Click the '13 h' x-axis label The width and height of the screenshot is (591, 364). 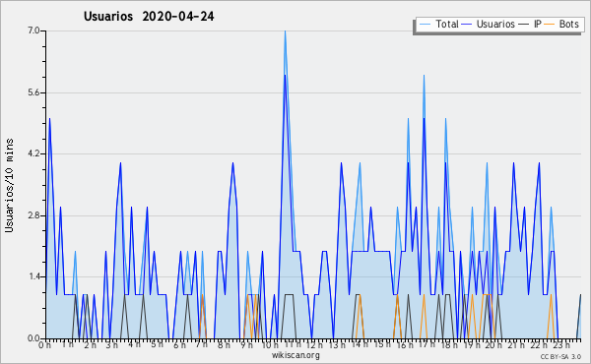pos(337,345)
